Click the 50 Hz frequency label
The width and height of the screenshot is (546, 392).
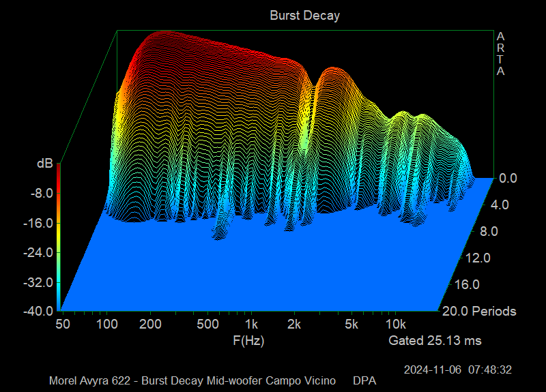click(x=63, y=325)
